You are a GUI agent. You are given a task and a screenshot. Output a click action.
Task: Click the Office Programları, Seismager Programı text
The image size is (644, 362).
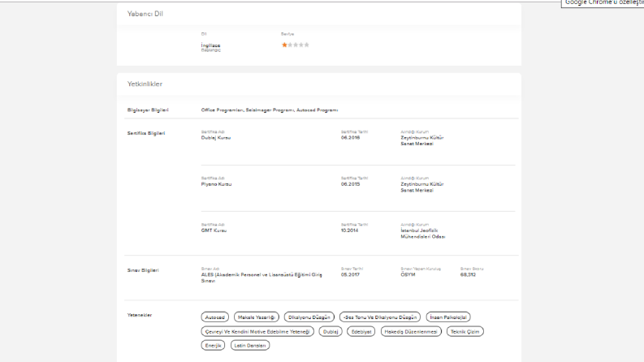pos(270,110)
